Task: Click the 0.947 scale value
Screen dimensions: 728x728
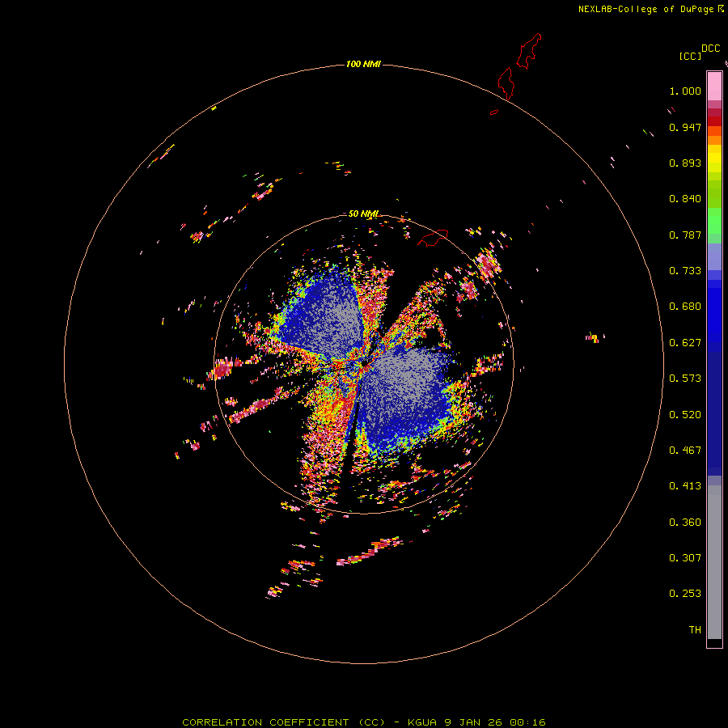Action: 685,127
